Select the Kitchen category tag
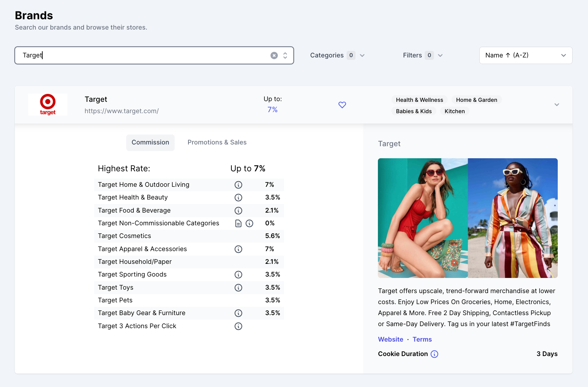The width and height of the screenshot is (588, 387). (x=455, y=111)
